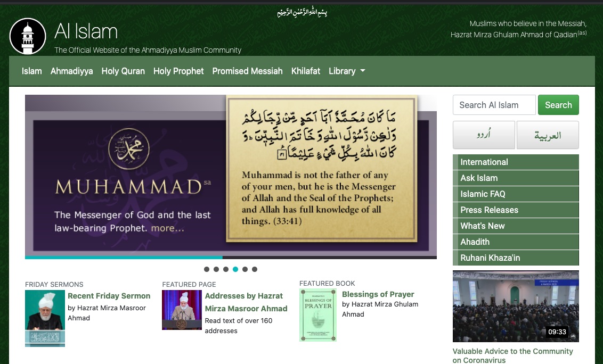Open the Blessings of Prayer book cover
This screenshot has width=603, height=364.
pos(317,315)
